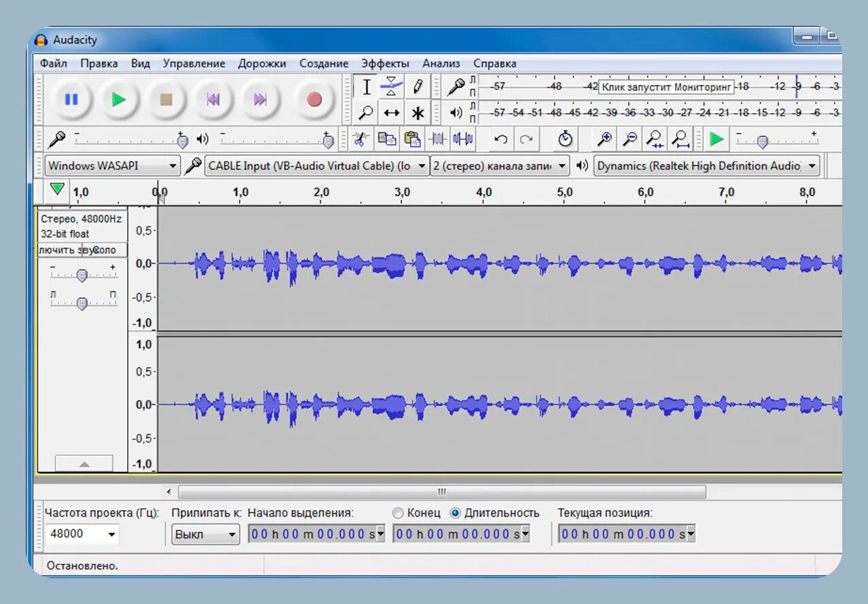Image resolution: width=868 pixels, height=604 pixels.
Task: Click the Cut scissors icon
Action: tap(362, 139)
